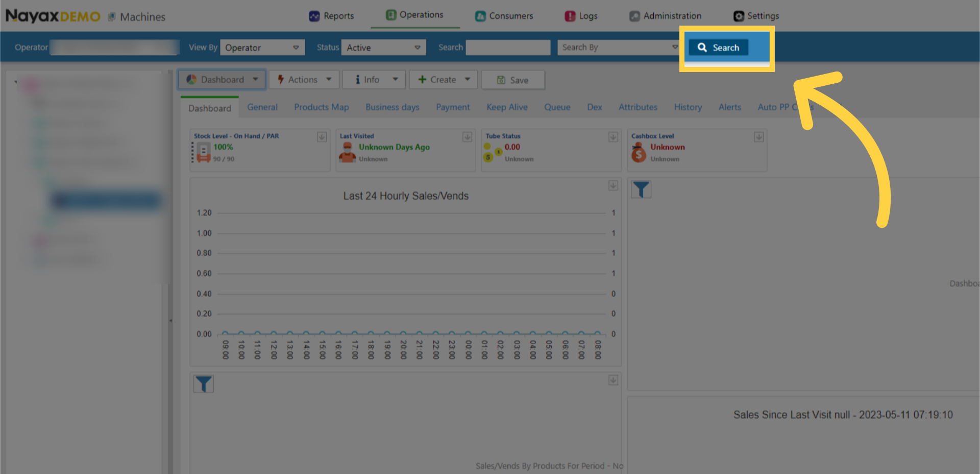Viewport: 980px width, 474px height.
Task: Click the Save button
Action: tap(513, 80)
